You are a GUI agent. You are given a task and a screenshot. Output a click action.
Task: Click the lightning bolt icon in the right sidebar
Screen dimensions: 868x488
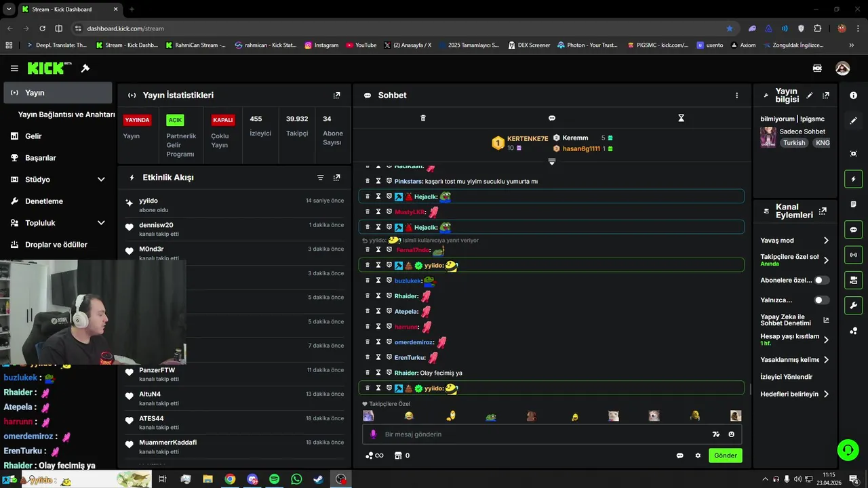[x=853, y=180]
